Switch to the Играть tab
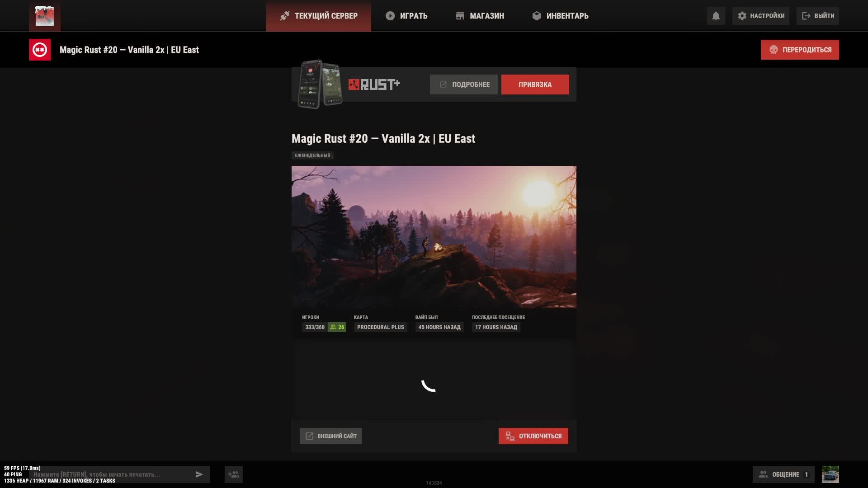Image resolution: width=868 pixels, height=488 pixels. [406, 16]
